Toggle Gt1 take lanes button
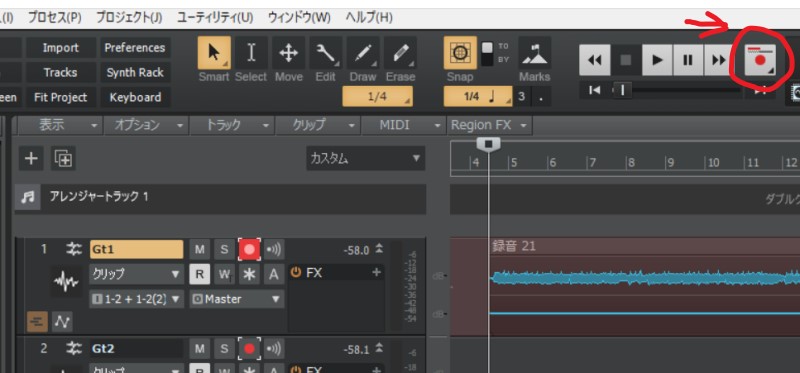800x373 pixels. (x=37, y=321)
